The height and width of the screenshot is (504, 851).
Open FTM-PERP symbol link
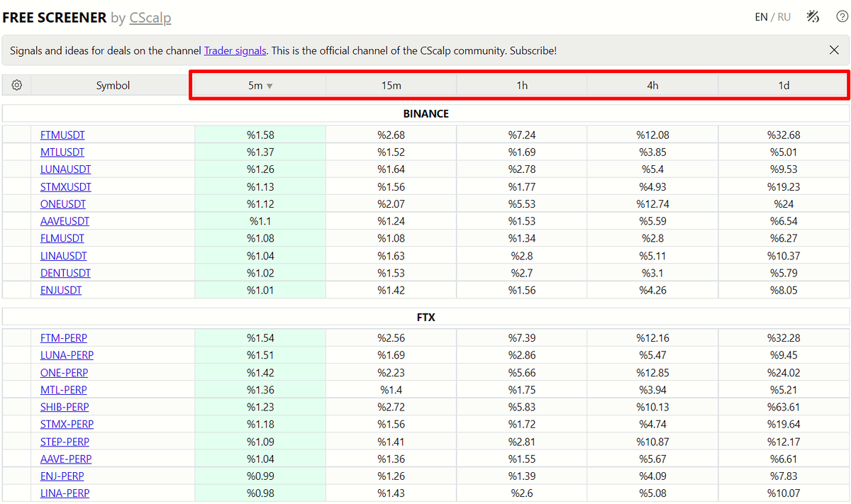(64, 338)
